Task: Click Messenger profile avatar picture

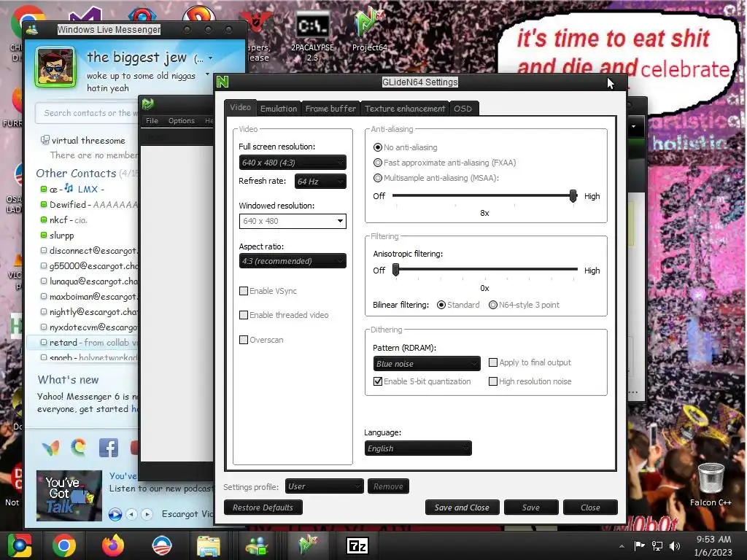Action: (55, 66)
